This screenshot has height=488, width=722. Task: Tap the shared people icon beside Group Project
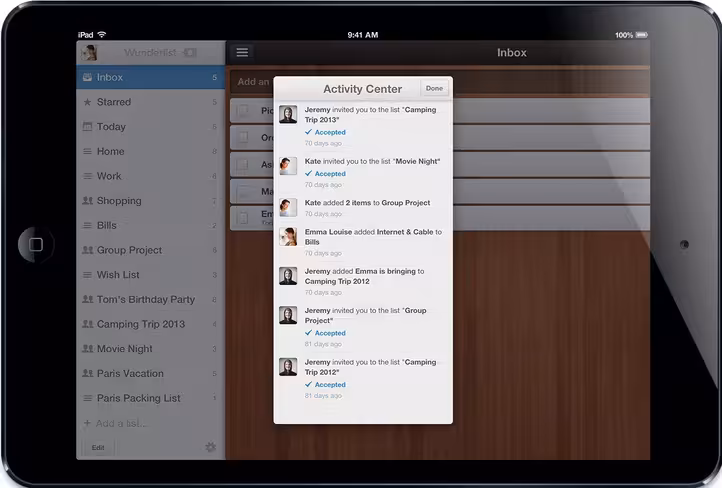[x=87, y=250]
